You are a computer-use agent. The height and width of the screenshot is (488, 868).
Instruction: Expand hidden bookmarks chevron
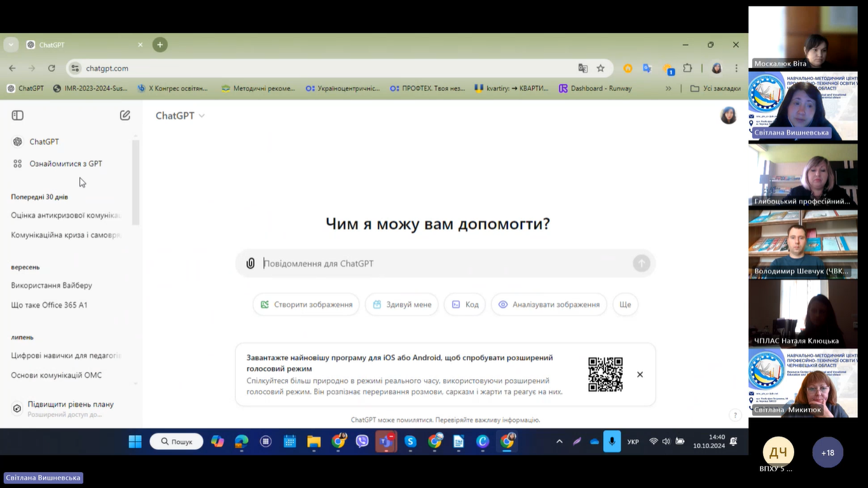click(668, 88)
